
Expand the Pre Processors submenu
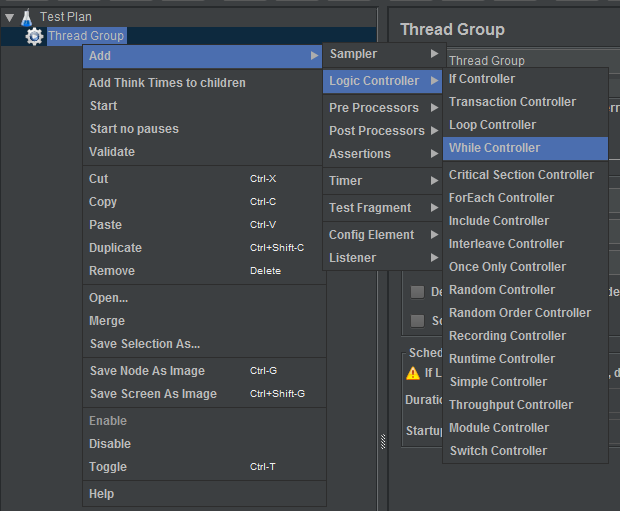[382, 108]
